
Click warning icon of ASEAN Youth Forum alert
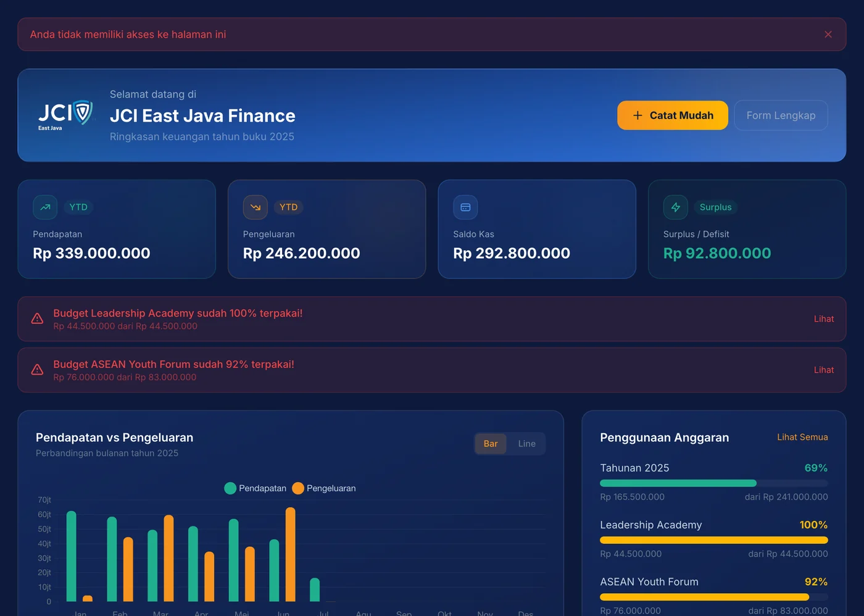pos(37,370)
